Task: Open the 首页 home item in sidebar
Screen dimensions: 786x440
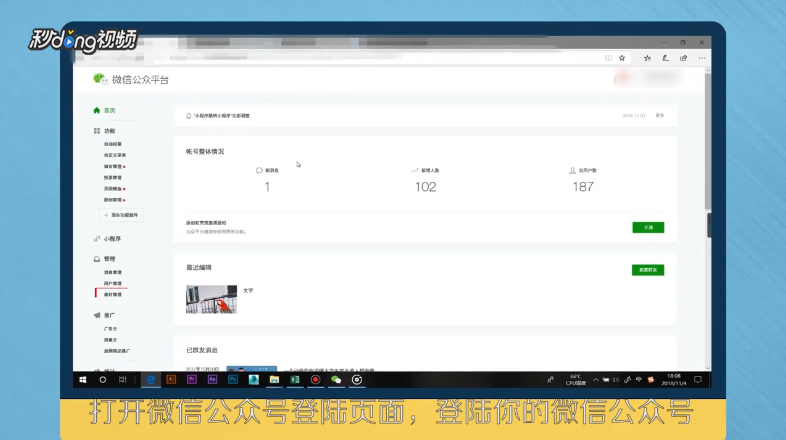Action: click(104, 110)
